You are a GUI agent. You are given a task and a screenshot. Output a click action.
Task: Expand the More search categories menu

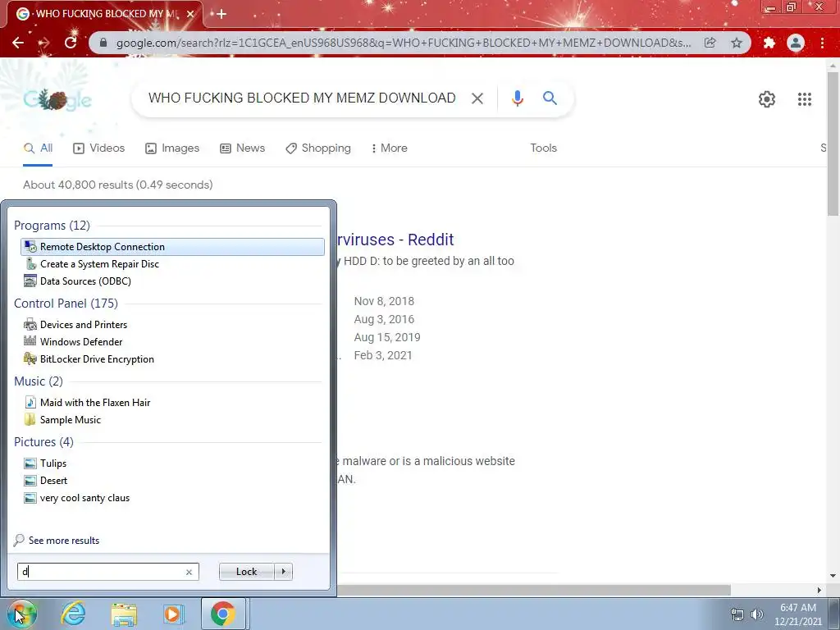pos(389,148)
